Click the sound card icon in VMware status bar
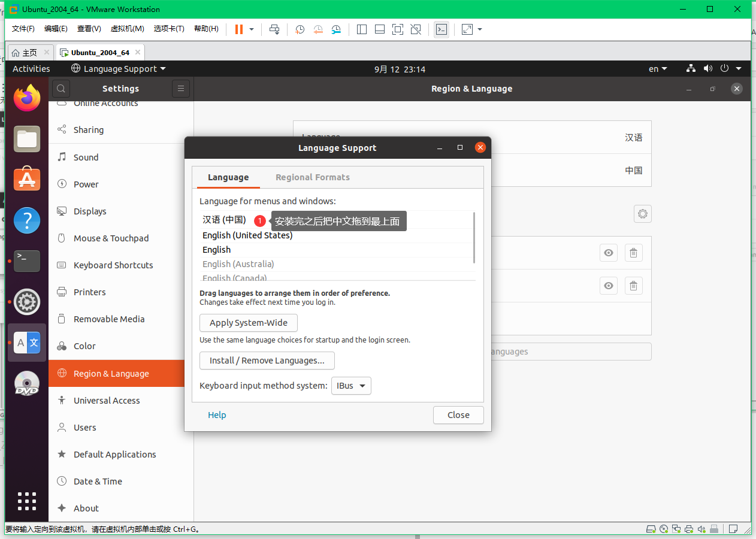 point(701,529)
